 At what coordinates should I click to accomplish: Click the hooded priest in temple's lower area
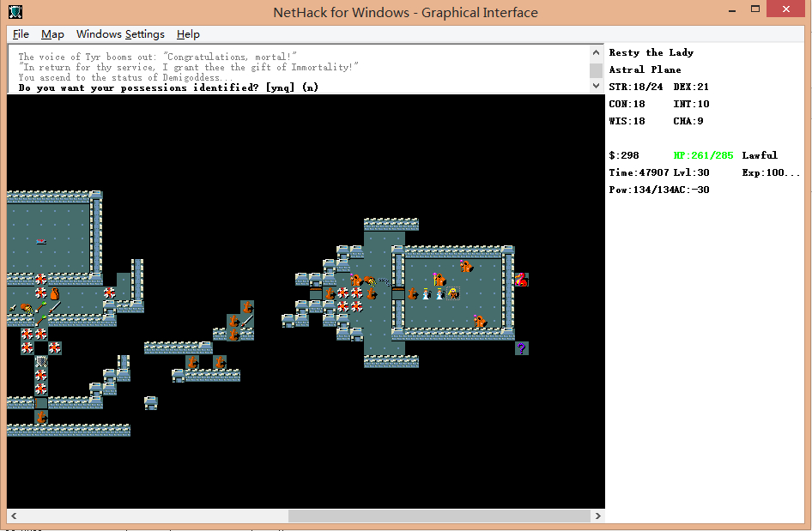[x=480, y=321]
